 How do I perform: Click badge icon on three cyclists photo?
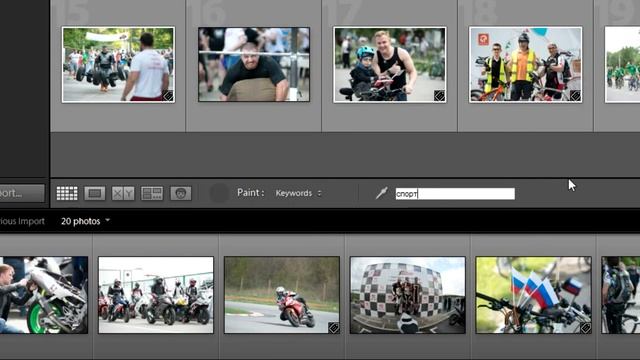point(575,96)
